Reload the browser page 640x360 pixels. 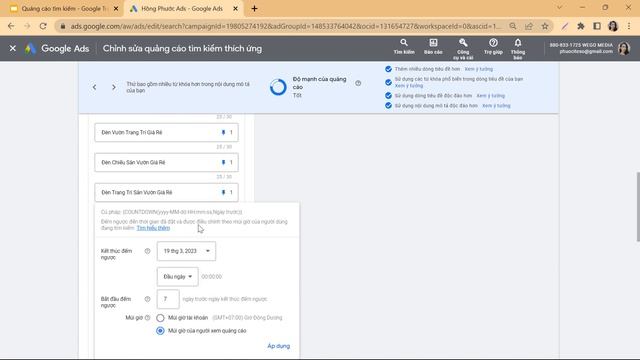tap(43, 26)
